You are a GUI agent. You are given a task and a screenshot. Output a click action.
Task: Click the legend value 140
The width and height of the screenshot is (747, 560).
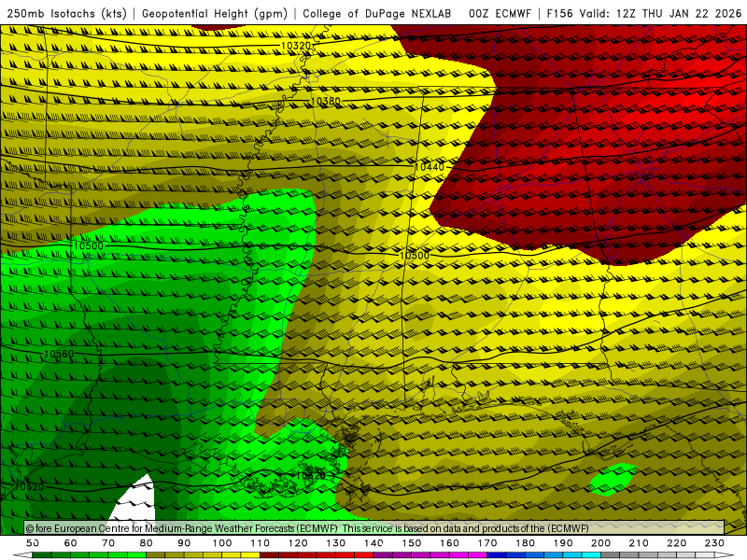pos(374,543)
